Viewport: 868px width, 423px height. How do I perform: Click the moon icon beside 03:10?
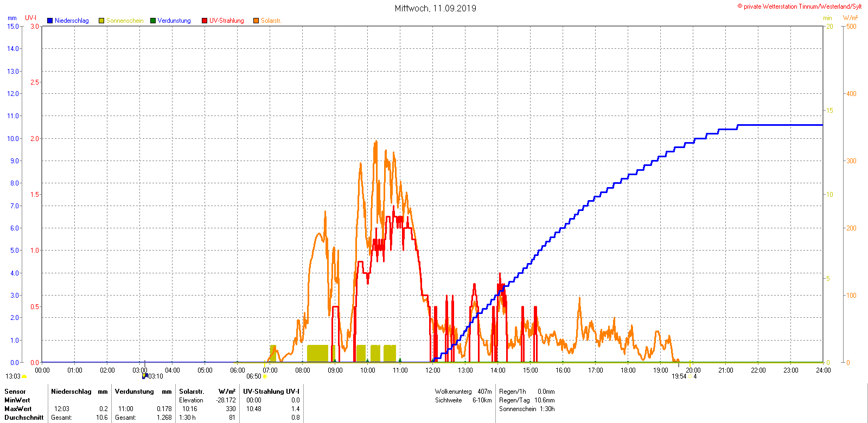coord(145,376)
